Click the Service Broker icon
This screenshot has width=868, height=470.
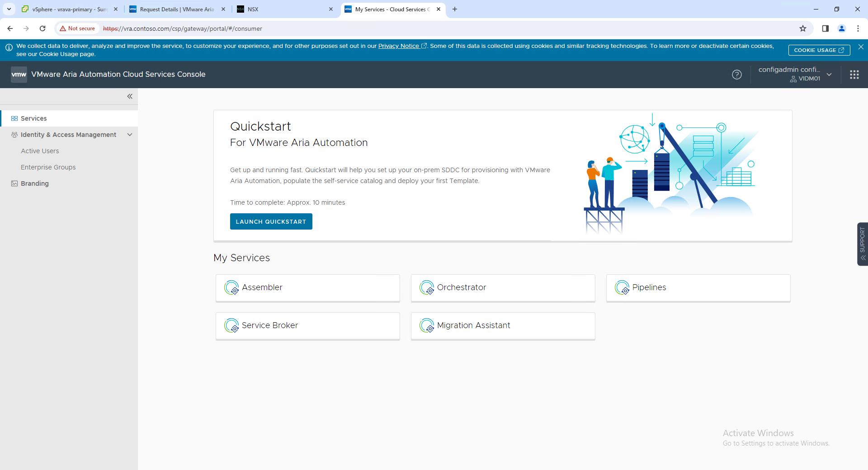231,325
